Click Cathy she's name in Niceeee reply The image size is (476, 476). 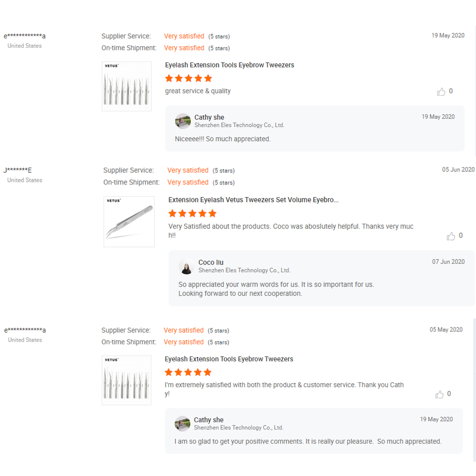(209, 118)
